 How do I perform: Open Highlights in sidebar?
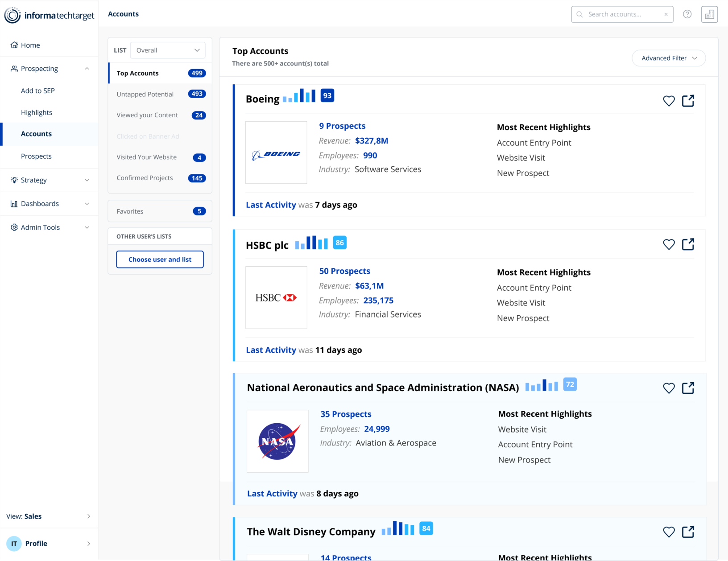click(x=37, y=112)
